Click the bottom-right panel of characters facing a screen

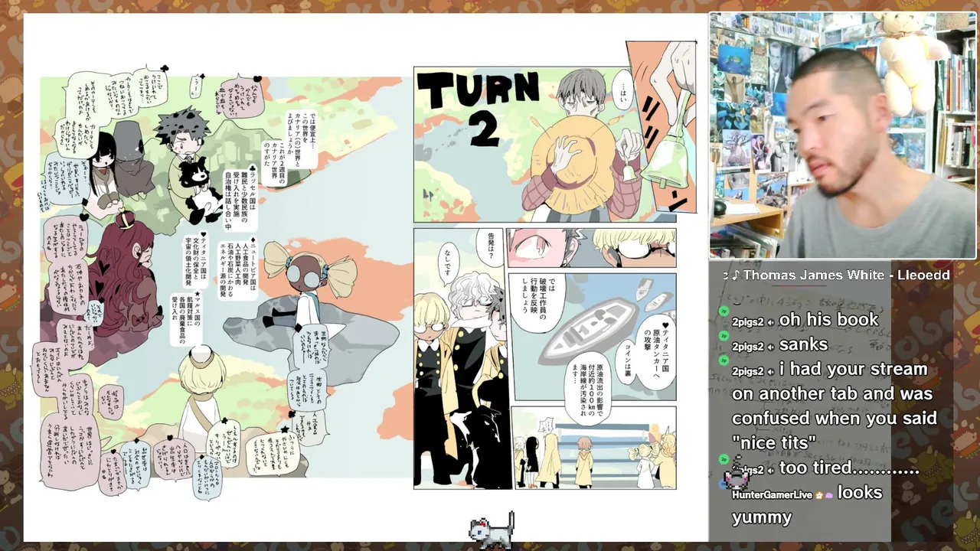(x=593, y=448)
